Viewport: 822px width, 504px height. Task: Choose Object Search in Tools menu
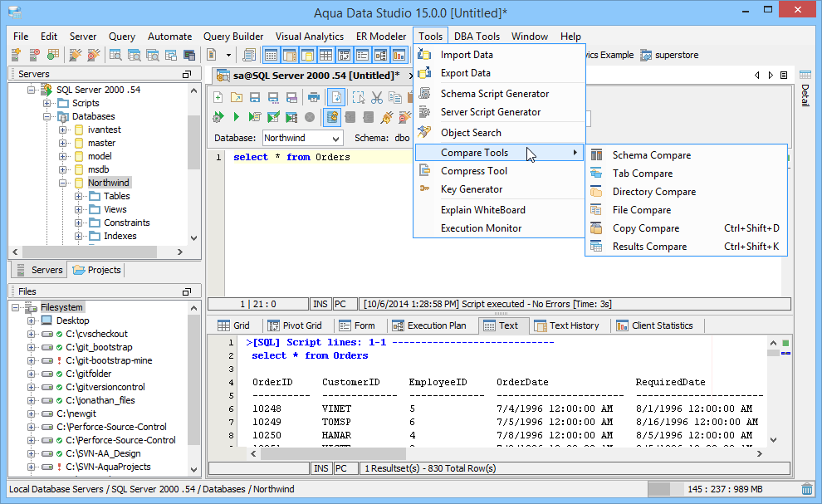point(471,133)
